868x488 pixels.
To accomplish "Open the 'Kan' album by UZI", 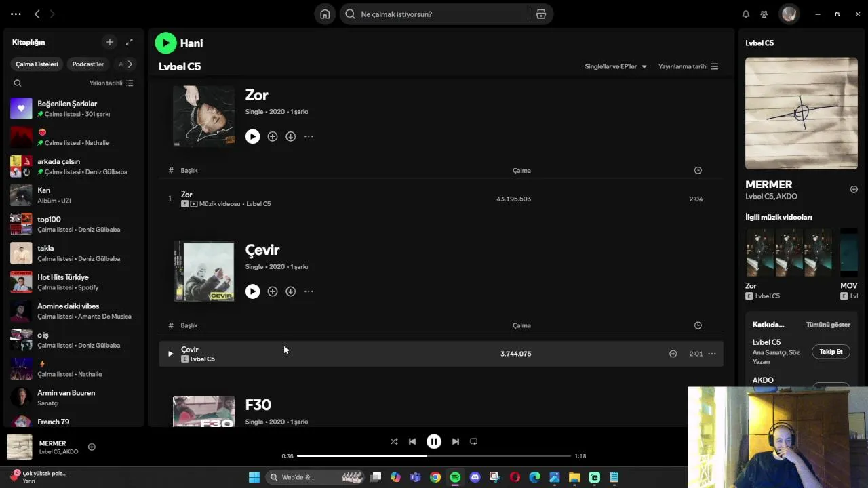I will 74,195.
